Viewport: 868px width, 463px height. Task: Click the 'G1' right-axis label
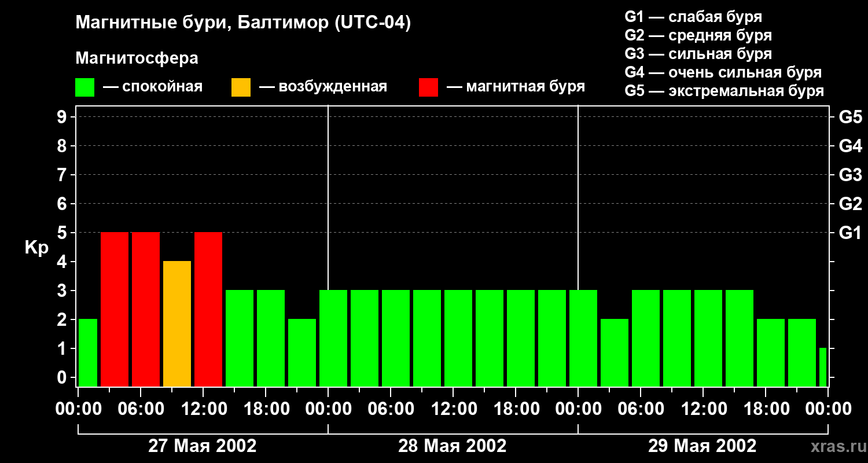[851, 233]
